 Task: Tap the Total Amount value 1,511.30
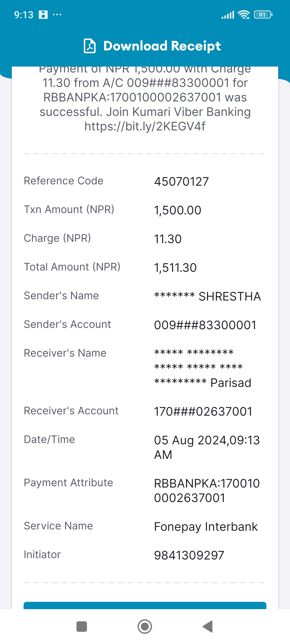click(175, 268)
